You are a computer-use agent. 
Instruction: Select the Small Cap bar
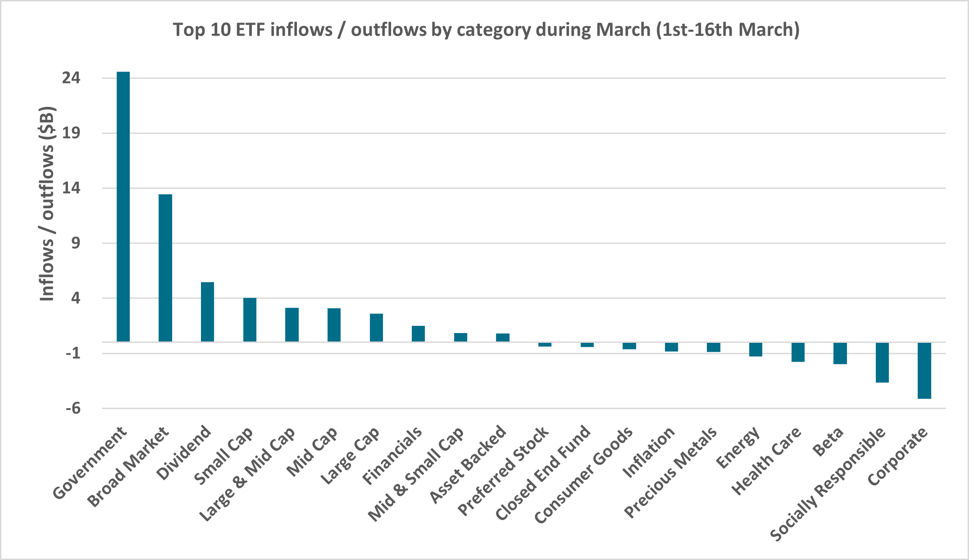coord(250,319)
